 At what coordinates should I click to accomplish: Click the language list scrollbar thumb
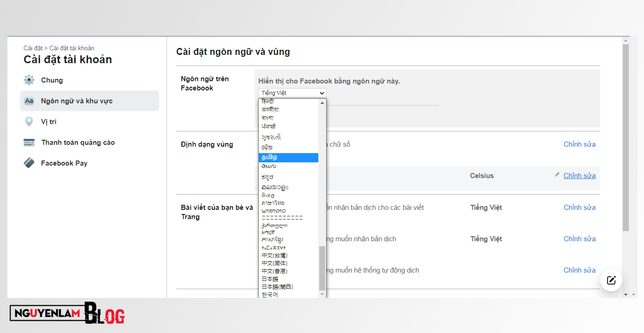(322, 268)
